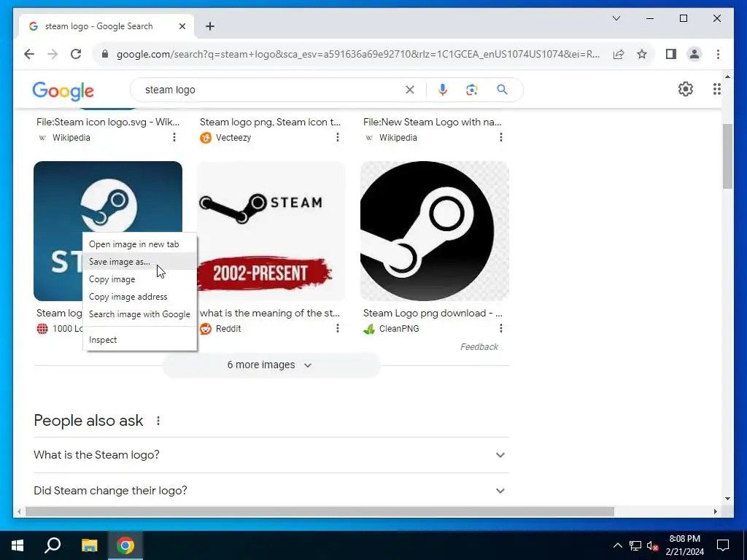Click Chrome icon in the taskbar
This screenshot has height=560, width=747.
point(125,545)
